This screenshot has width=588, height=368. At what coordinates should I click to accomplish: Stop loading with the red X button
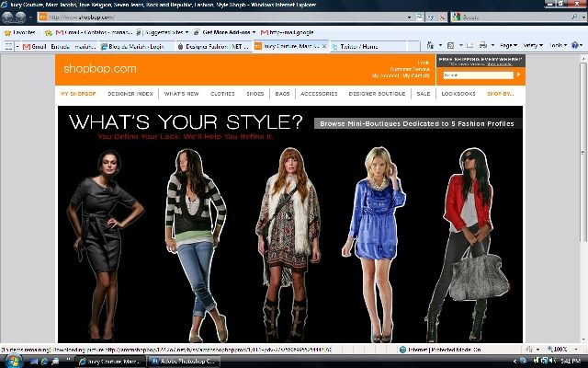click(x=442, y=17)
